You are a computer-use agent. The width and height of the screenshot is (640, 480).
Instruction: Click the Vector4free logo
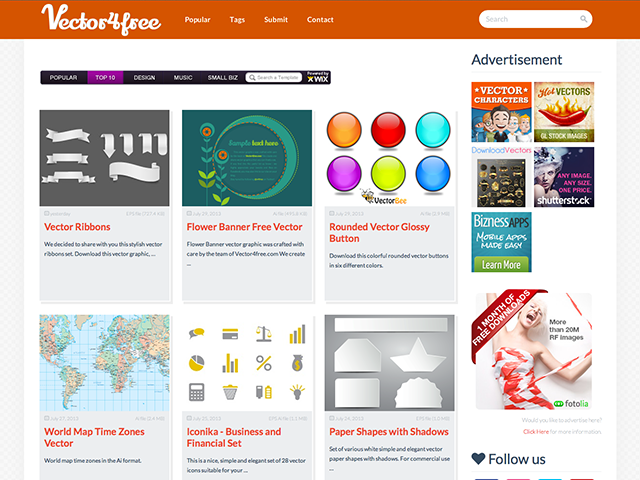101,20
